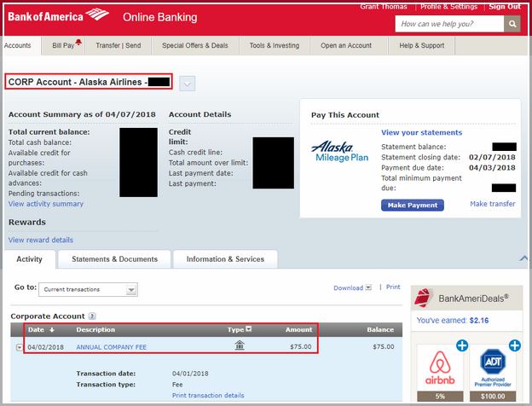Open Profile & Settings link

pos(448,7)
